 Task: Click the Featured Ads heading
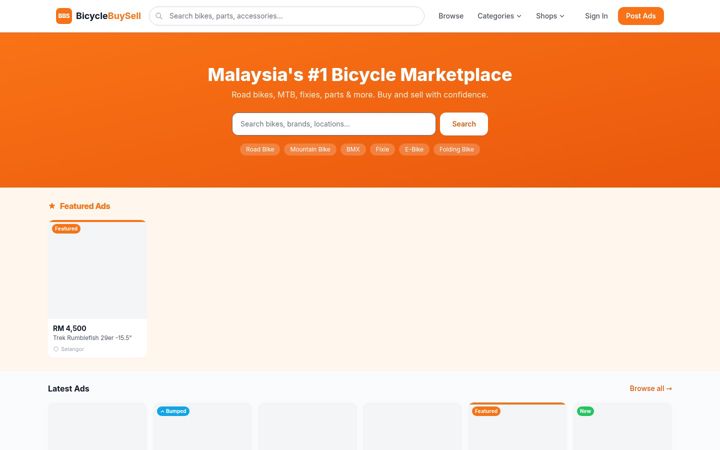point(85,206)
